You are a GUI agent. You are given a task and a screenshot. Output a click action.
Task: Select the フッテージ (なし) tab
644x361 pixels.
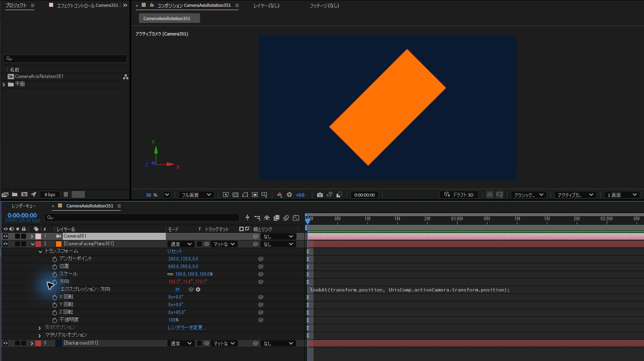(324, 6)
